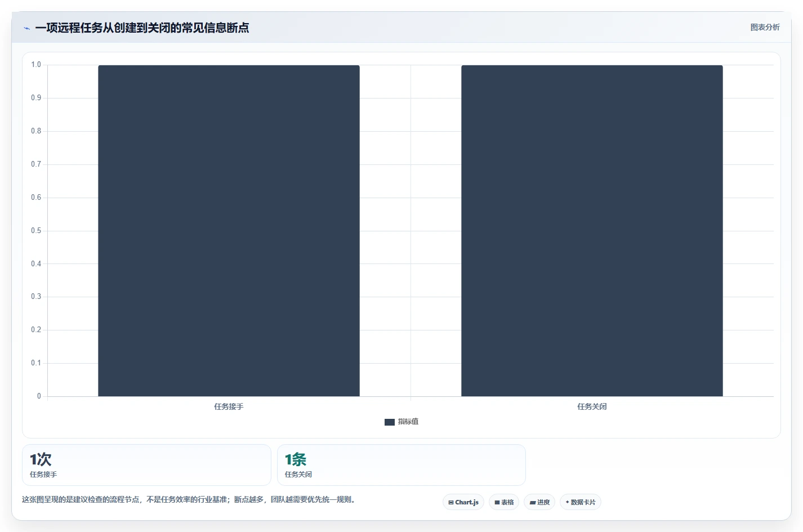This screenshot has width=803, height=532.
Task: Click the Chart.js tag chip
Action: tap(463, 502)
